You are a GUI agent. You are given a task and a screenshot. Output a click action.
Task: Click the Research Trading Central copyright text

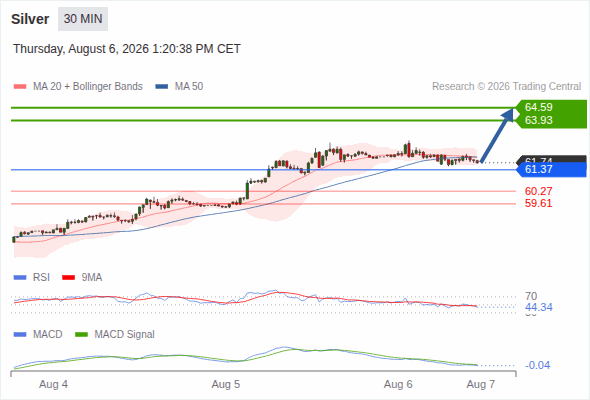[x=506, y=87]
